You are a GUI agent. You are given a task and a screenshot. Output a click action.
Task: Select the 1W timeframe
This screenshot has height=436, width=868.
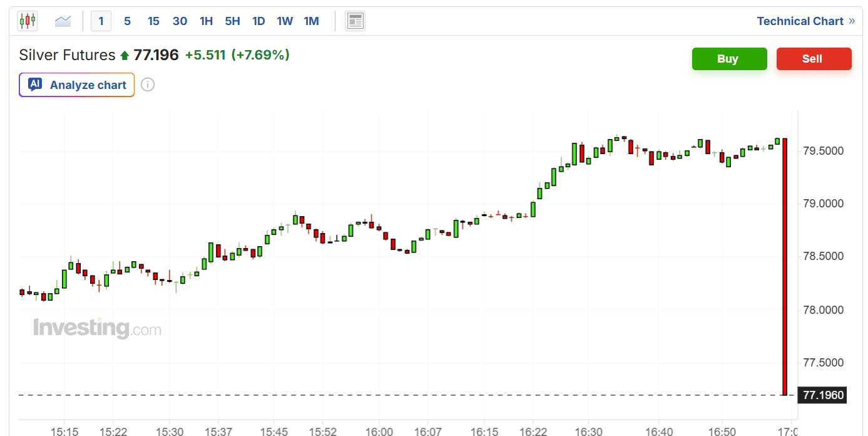(285, 21)
